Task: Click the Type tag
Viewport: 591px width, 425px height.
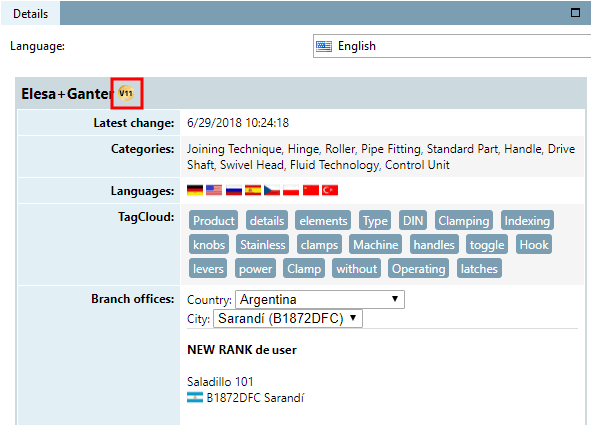Action: [x=375, y=220]
